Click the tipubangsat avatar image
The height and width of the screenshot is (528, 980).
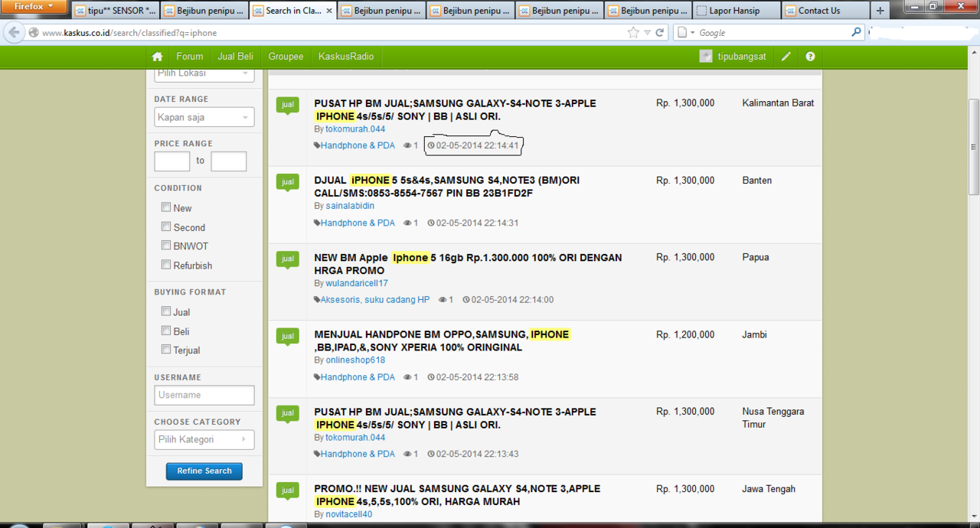coord(706,57)
